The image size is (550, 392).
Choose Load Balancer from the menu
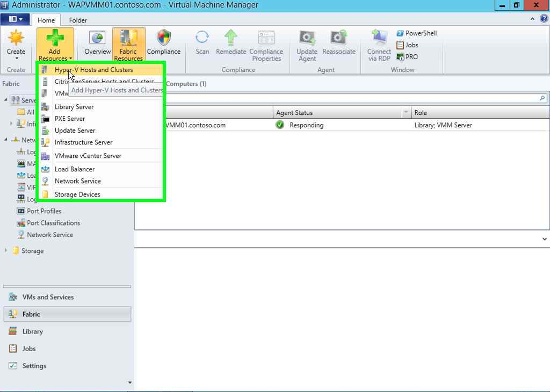point(100,169)
